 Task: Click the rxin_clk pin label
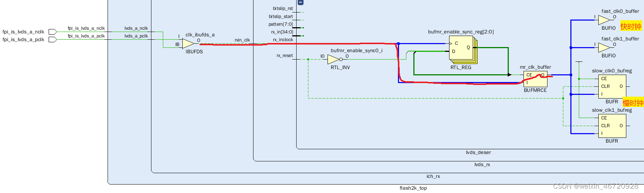[x=242, y=40]
